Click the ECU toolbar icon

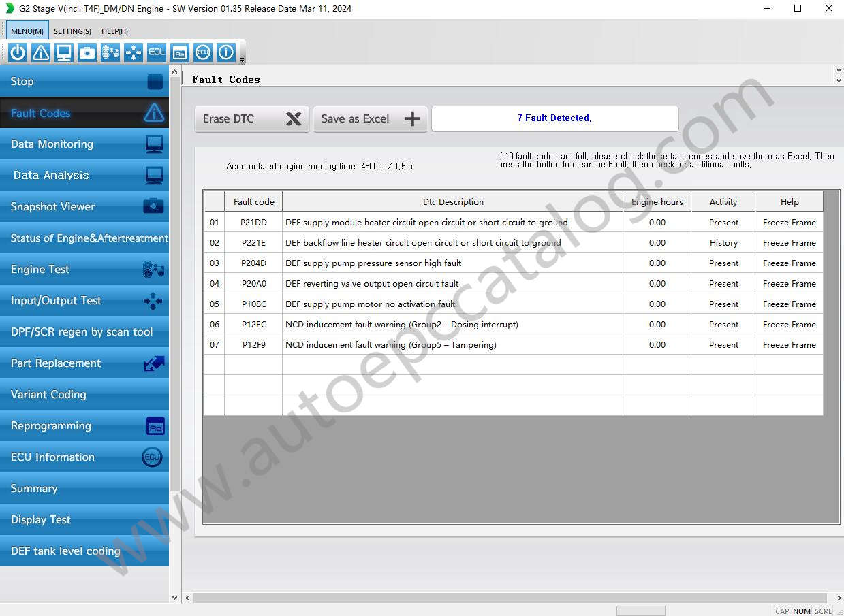203,52
